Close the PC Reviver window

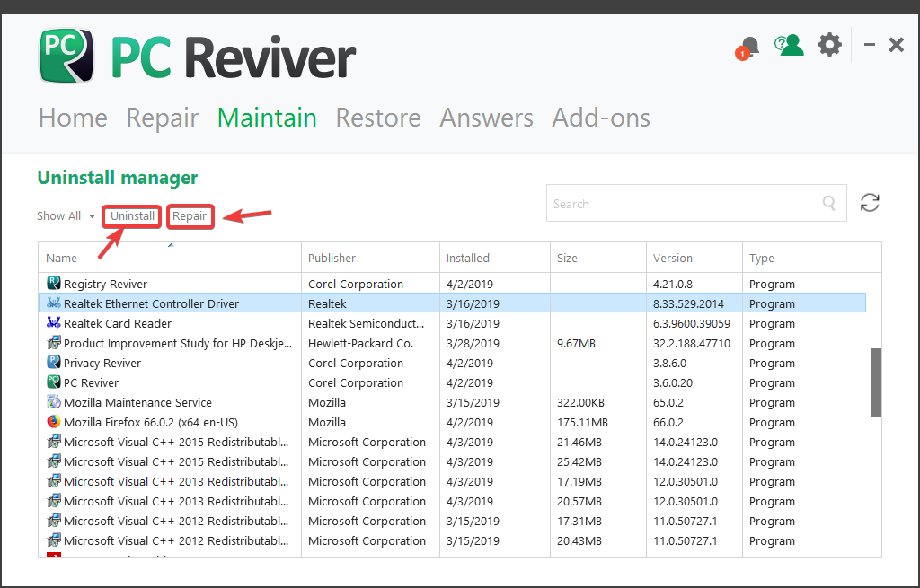tap(896, 45)
